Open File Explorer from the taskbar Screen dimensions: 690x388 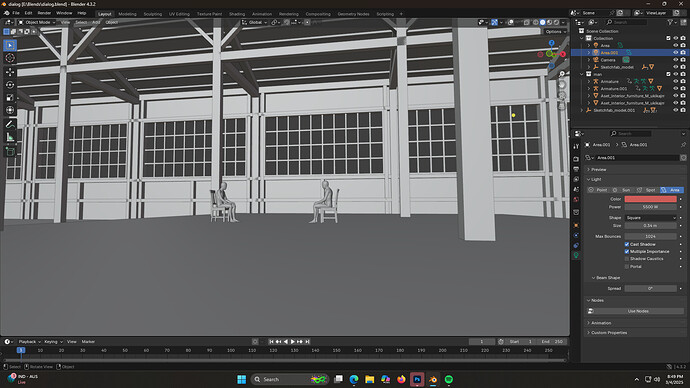click(370, 379)
